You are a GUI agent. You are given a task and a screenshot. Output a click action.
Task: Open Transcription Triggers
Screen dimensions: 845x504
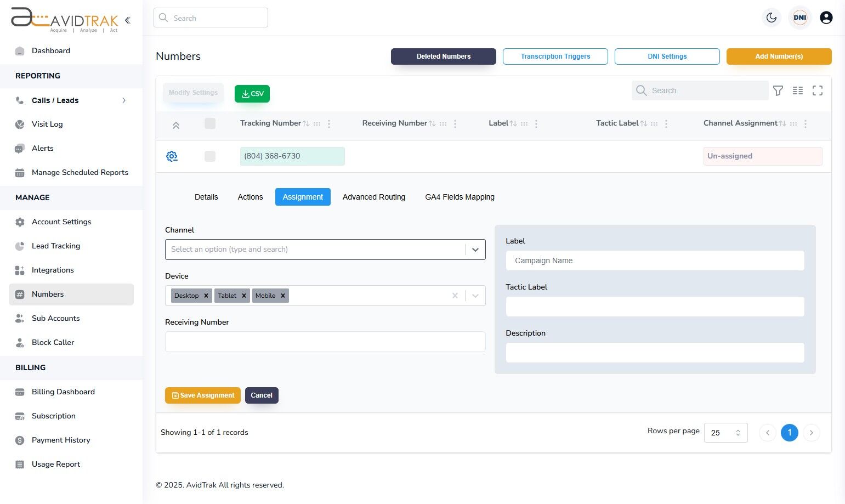[x=555, y=56]
